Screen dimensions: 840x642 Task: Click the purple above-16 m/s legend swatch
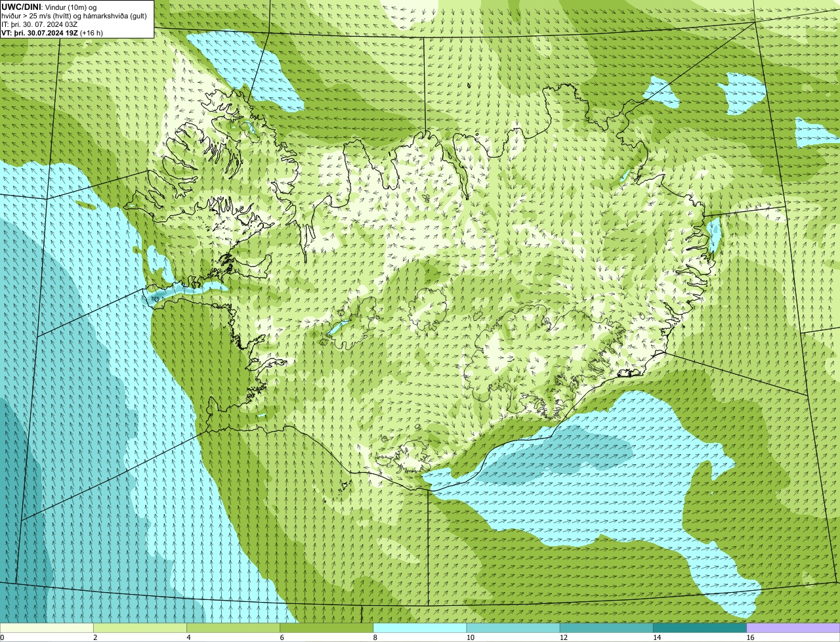coord(793,628)
